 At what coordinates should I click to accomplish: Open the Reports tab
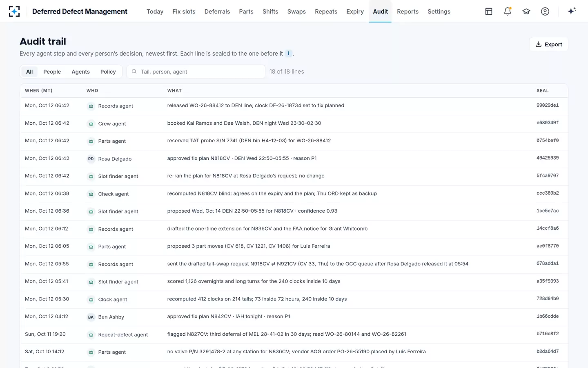(x=408, y=11)
